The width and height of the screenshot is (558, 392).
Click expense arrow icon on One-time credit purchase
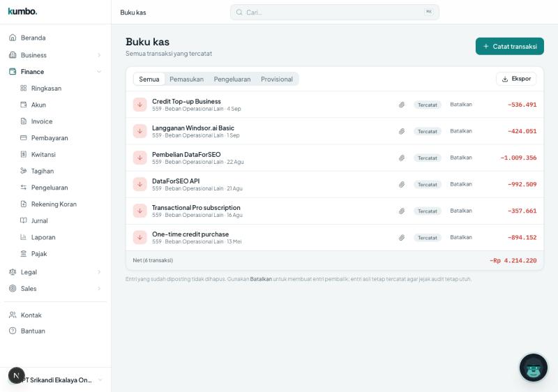tap(140, 237)
